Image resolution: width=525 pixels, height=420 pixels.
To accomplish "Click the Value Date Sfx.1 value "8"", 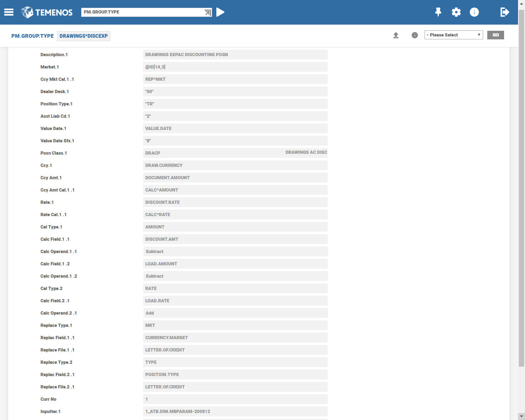I will (235, 141).
